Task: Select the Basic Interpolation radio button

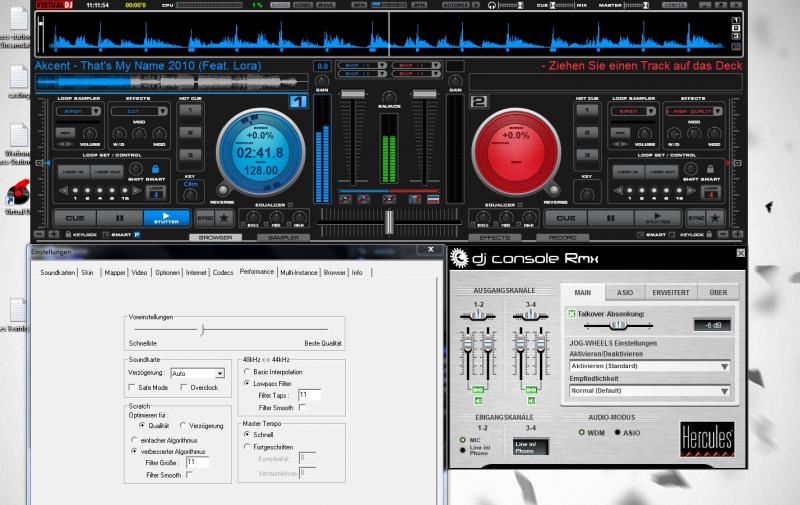Action: tap(247, 372)
